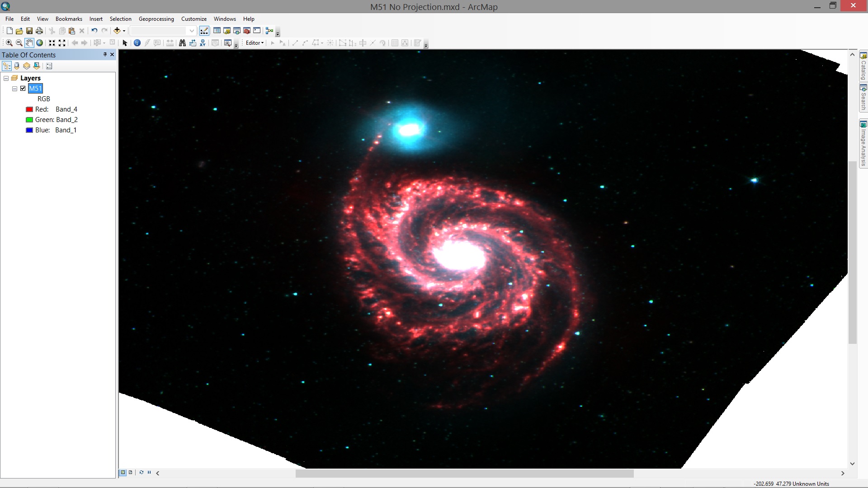Open the Measure tool
The height and width of the screenshot is (488, 868).
pos(170,42)
